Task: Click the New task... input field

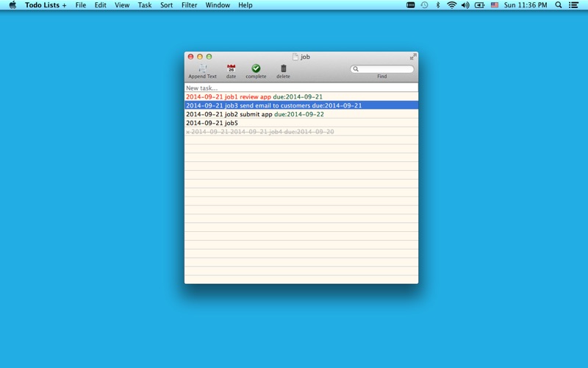Action: point(301,88)
